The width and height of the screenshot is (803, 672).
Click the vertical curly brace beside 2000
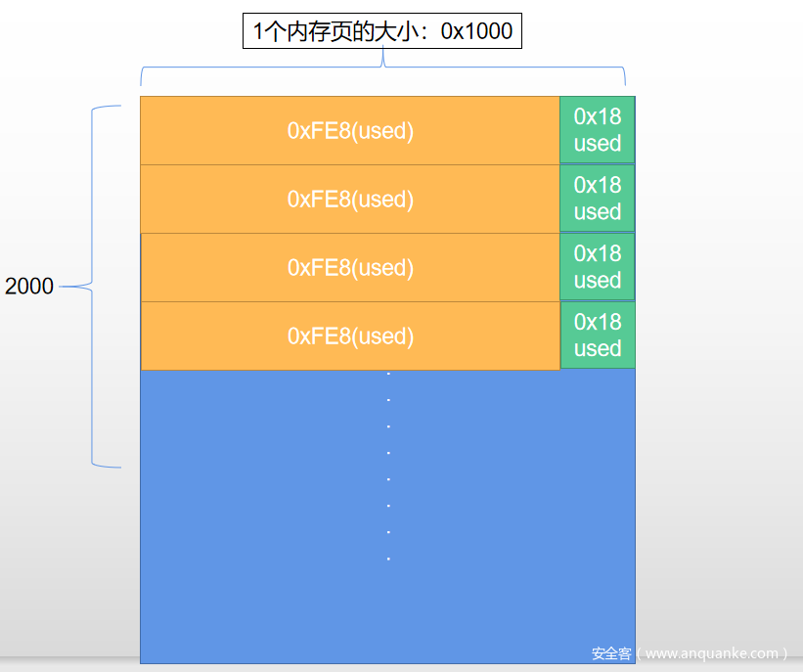click(95, 287)
